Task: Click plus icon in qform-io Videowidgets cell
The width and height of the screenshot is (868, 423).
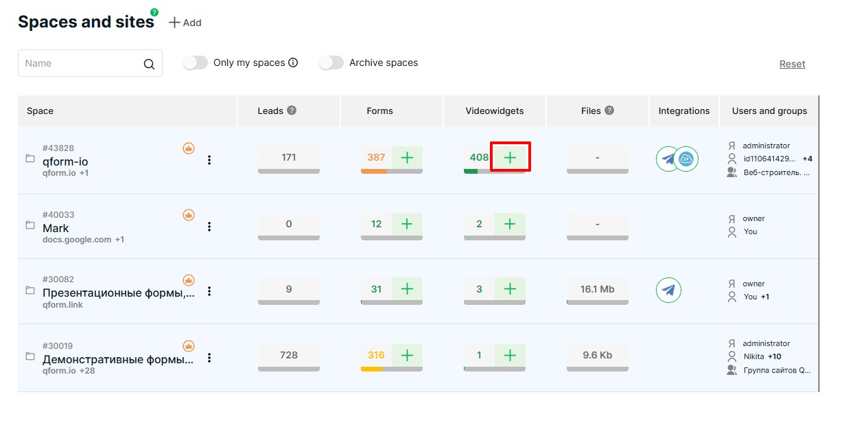Action: pyautogui.click(x=510, y=157)
